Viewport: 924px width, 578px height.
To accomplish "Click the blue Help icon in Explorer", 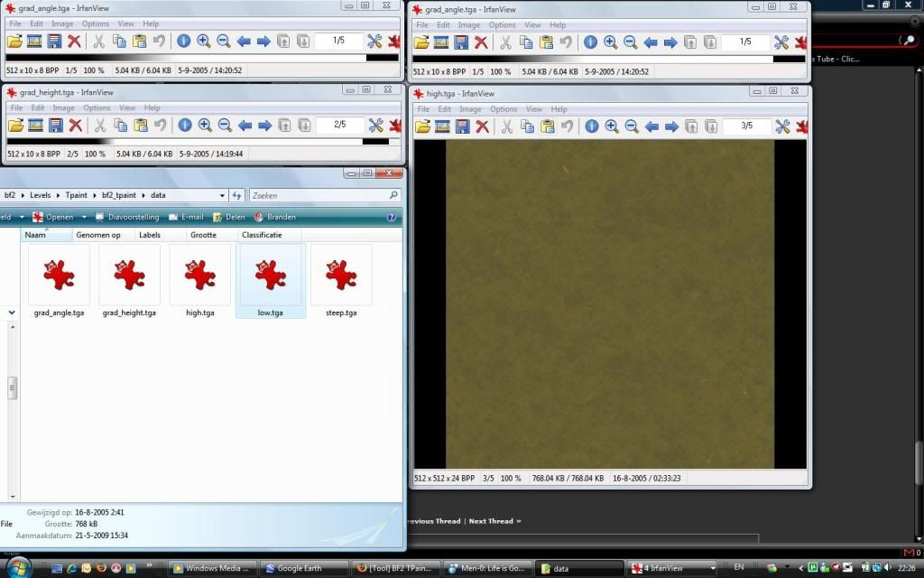I will pos(392,217).
